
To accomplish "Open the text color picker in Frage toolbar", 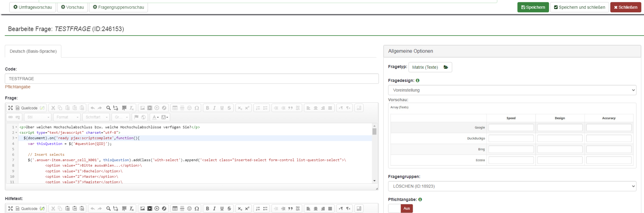I will click(x=155, y=117).
